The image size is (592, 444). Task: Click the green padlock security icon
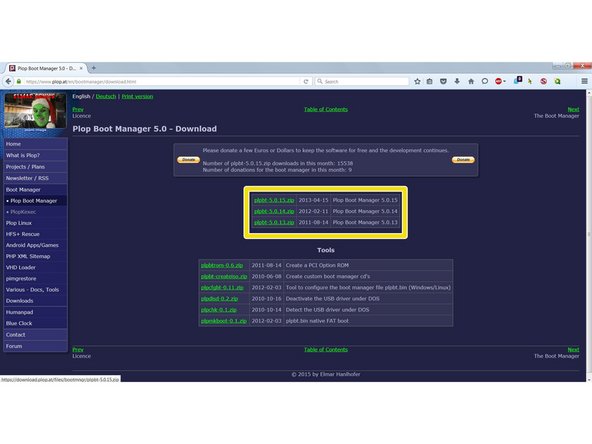pos(19,81)
